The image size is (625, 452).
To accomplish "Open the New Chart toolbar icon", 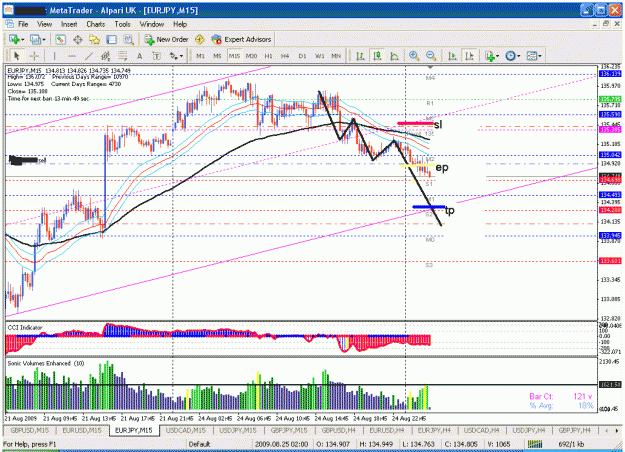I will (x=14, y=39).
